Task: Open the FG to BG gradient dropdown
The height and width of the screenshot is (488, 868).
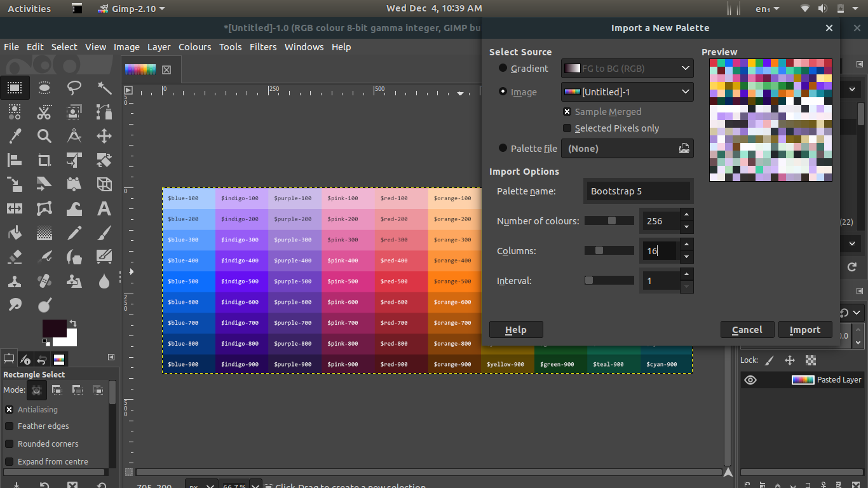Action: point(627,69)
